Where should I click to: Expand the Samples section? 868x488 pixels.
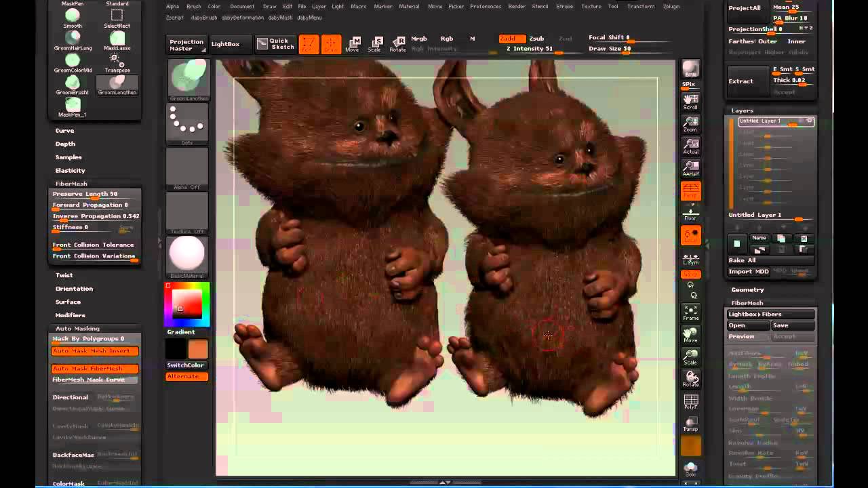point(68,157)
